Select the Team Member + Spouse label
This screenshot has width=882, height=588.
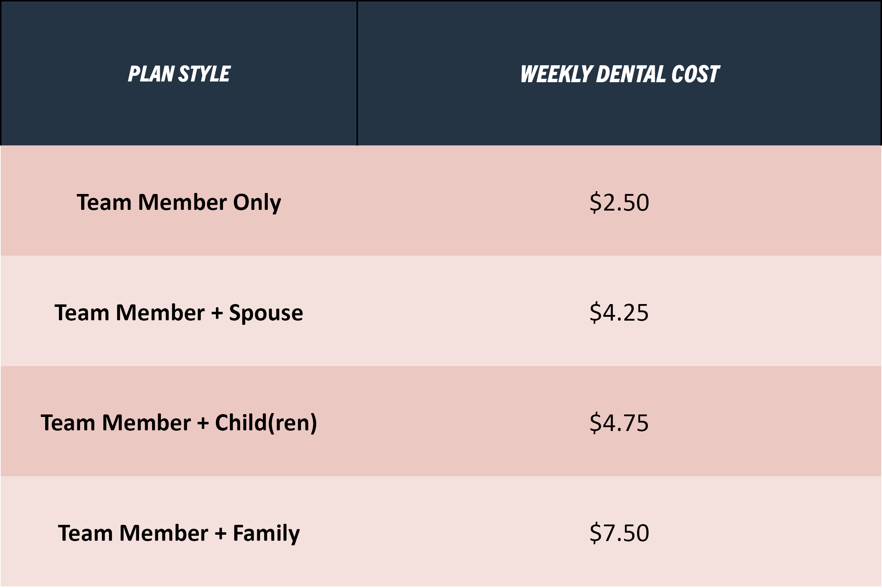(179, 313)
